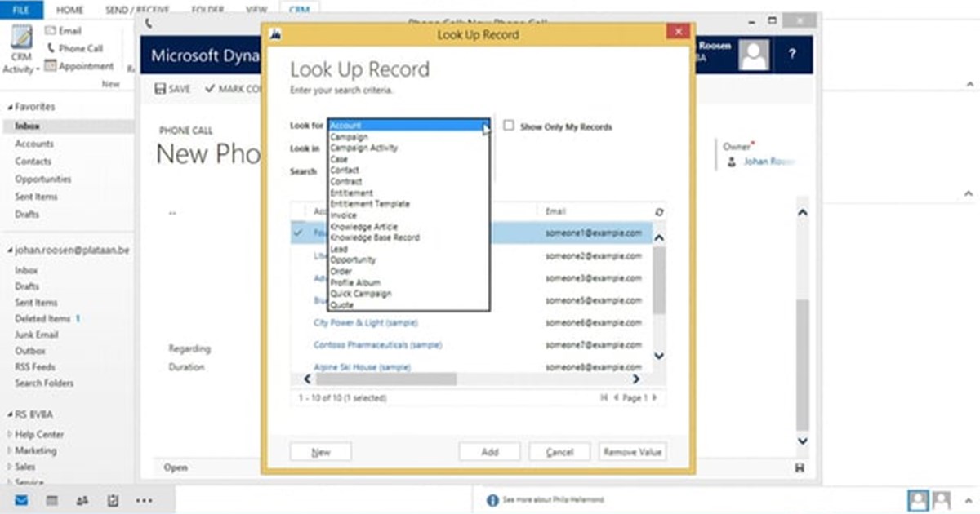The height and width of the screenshot is (514, 980).
Task: Collapse the Favorites folder group
Action: [10, 107]
